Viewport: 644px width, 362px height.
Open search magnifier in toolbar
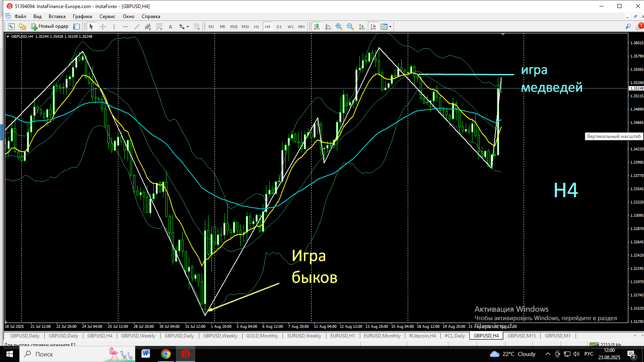[628, 27]
